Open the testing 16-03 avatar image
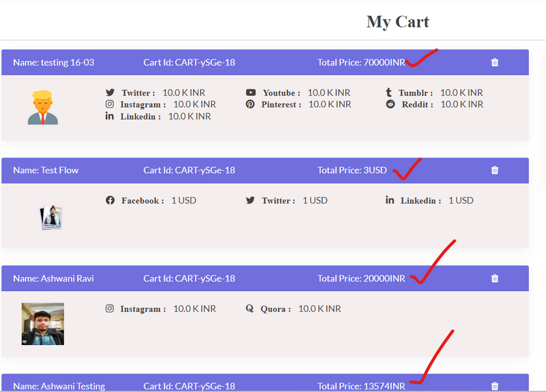This screenshot has width=546, height=392. (x=42, y=108)
